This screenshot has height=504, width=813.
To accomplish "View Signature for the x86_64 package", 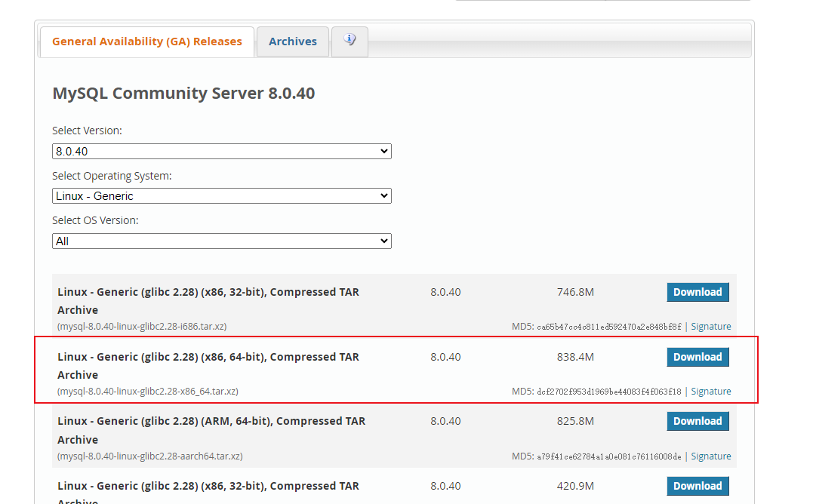I will pyautogui.click(x=710, y=392).
